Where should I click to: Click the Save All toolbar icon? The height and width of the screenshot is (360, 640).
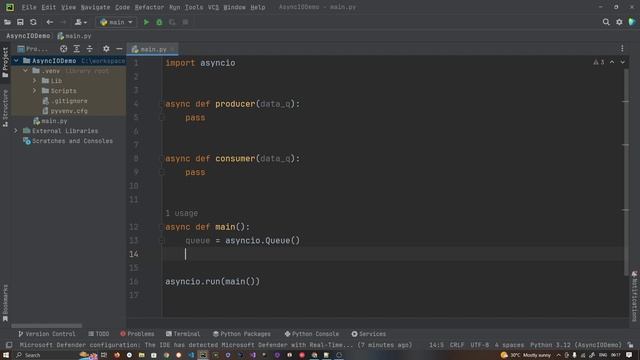[20, 22]
